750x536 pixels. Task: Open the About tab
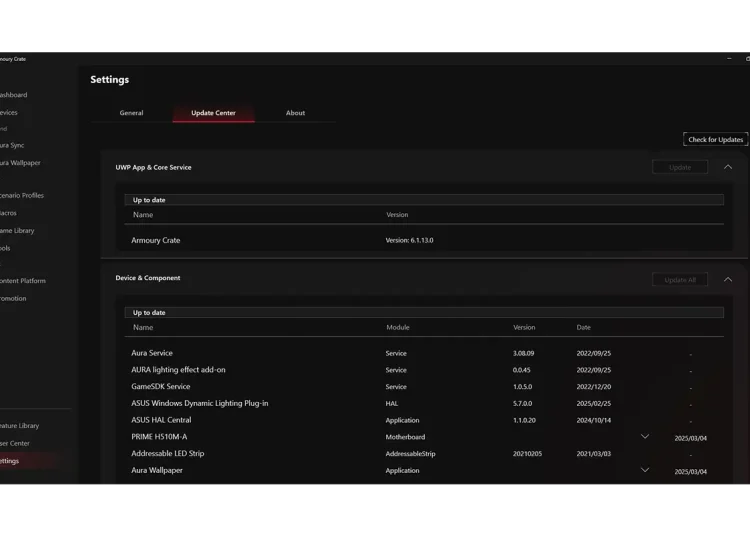pyautogui.click(x=295, y=113)
